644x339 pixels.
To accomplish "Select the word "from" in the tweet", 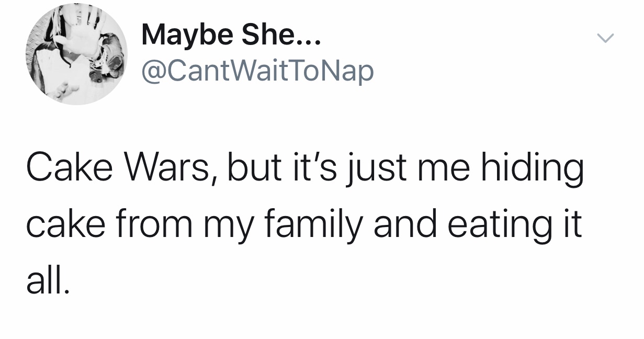I will tap(150, 223).
